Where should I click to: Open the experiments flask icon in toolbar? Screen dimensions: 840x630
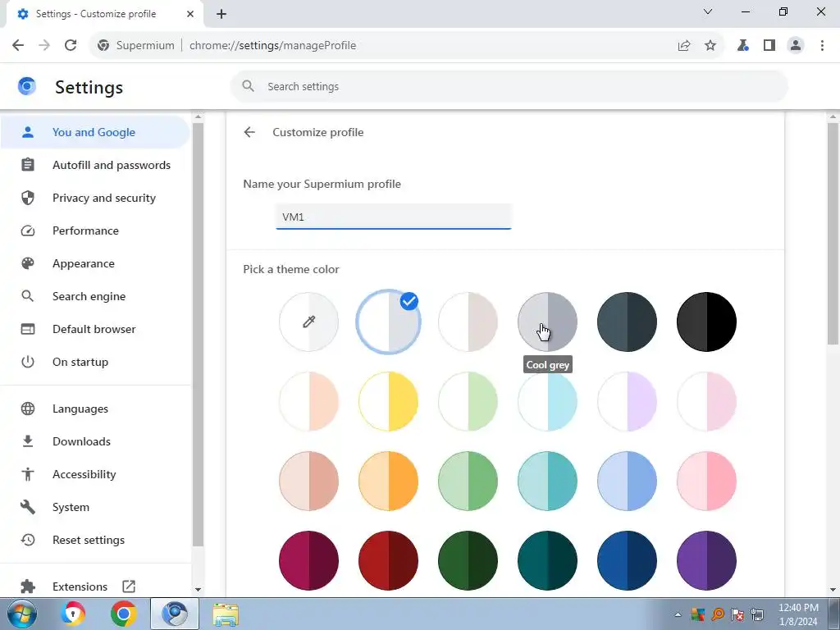coord(742,46)
